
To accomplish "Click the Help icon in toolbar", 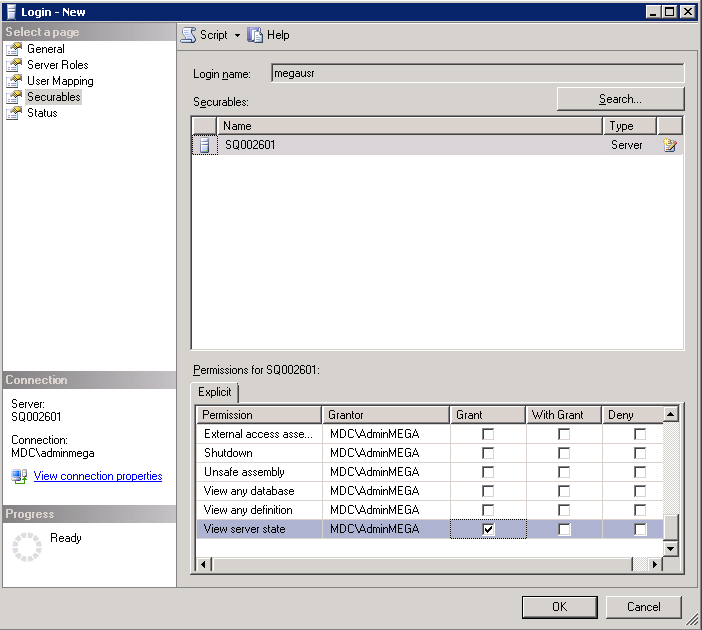I will coord(255,35).
